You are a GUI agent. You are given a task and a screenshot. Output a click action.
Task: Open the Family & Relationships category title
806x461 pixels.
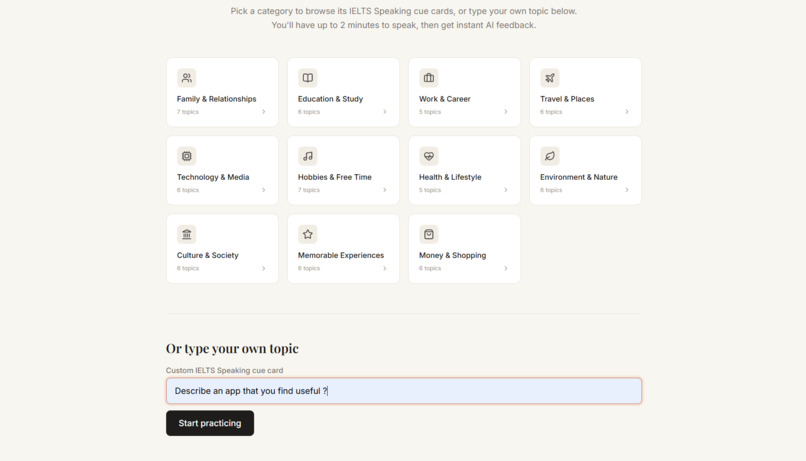[216, 99]
